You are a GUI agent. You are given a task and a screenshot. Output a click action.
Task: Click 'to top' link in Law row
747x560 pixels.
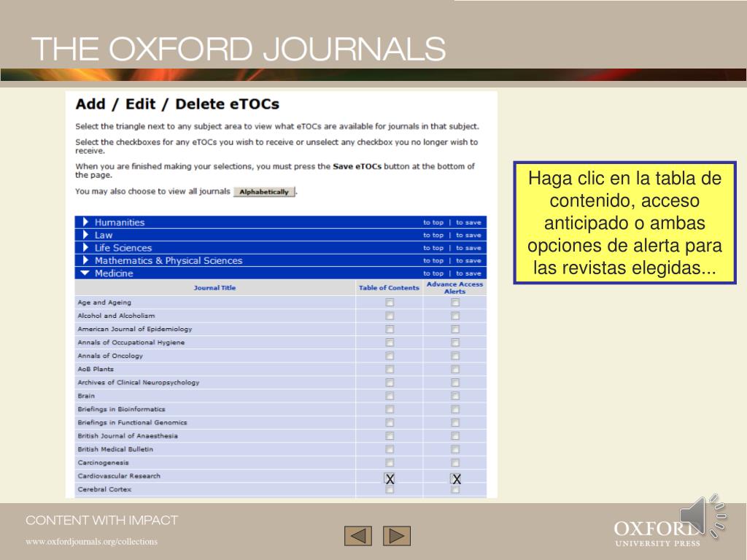pyautogui.click(x=433, y=236)
